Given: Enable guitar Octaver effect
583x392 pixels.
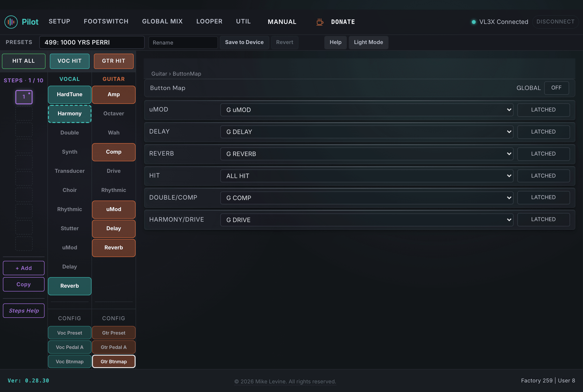Looking at the screenshot, I should 114,114.
